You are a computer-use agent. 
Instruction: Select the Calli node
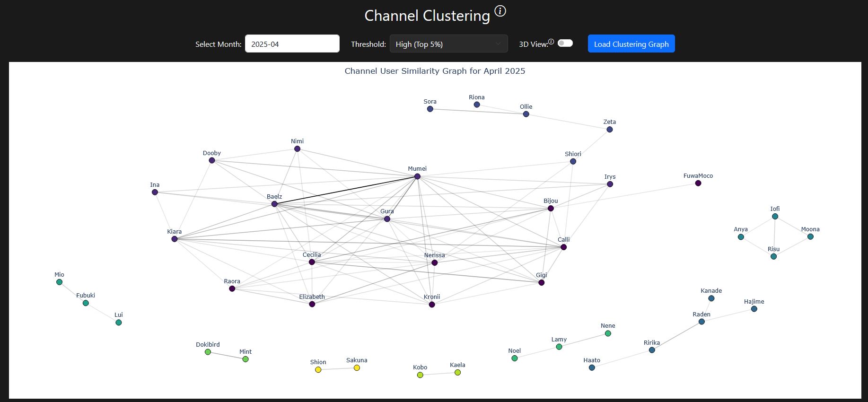coord(563,247)
